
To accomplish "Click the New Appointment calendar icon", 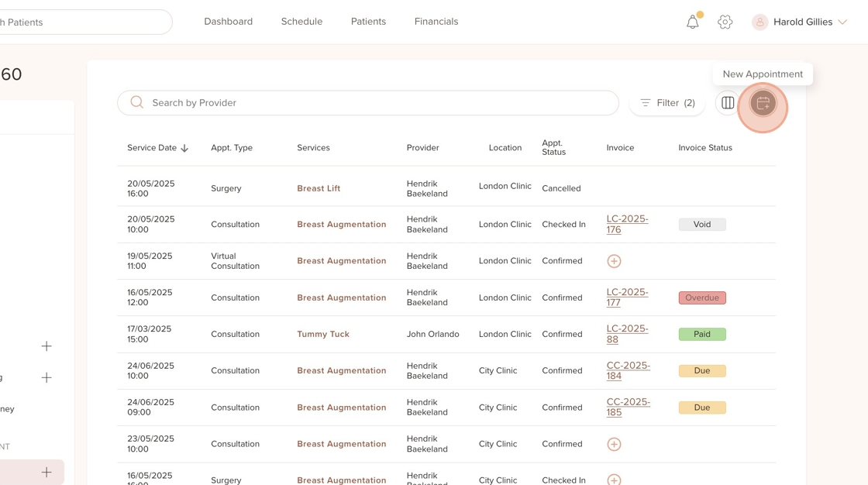I will tap(763, 103).
